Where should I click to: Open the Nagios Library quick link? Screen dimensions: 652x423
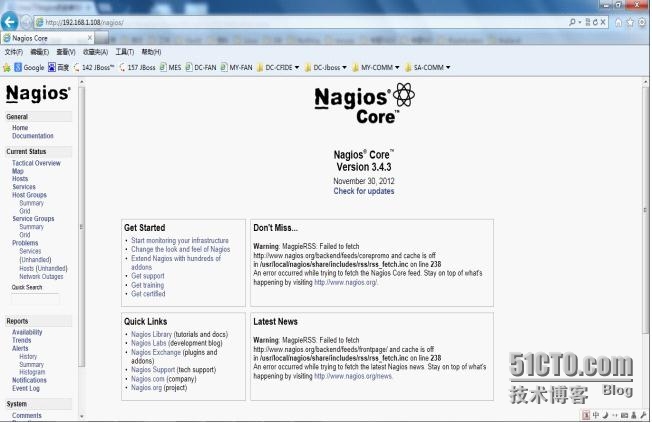pos(151,334)
